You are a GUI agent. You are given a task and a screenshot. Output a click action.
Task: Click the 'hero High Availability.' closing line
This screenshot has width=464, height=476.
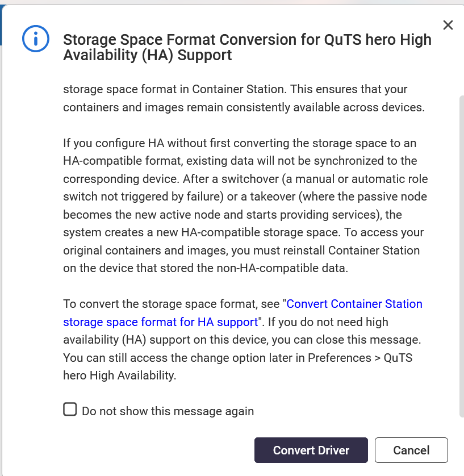pyautogui.click(x=120, y=375)
